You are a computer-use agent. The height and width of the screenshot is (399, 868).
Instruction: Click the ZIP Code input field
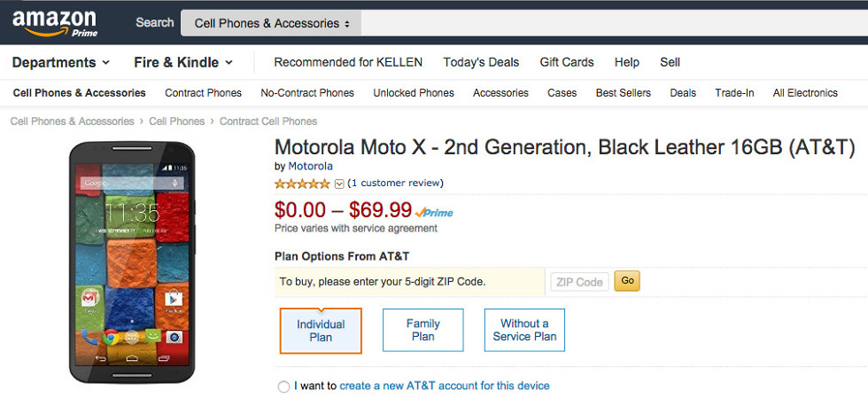pyautogui.click(x=578, y=282)
